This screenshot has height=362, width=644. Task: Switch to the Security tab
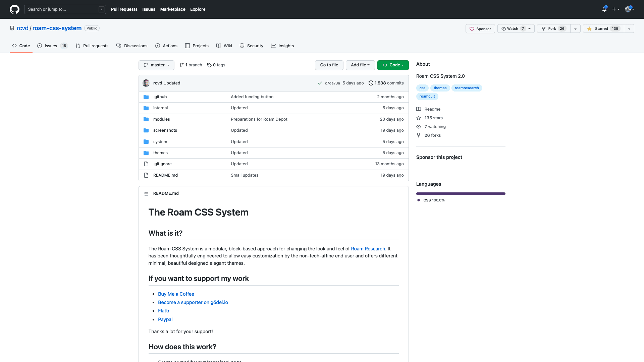[x=252, y=46]
